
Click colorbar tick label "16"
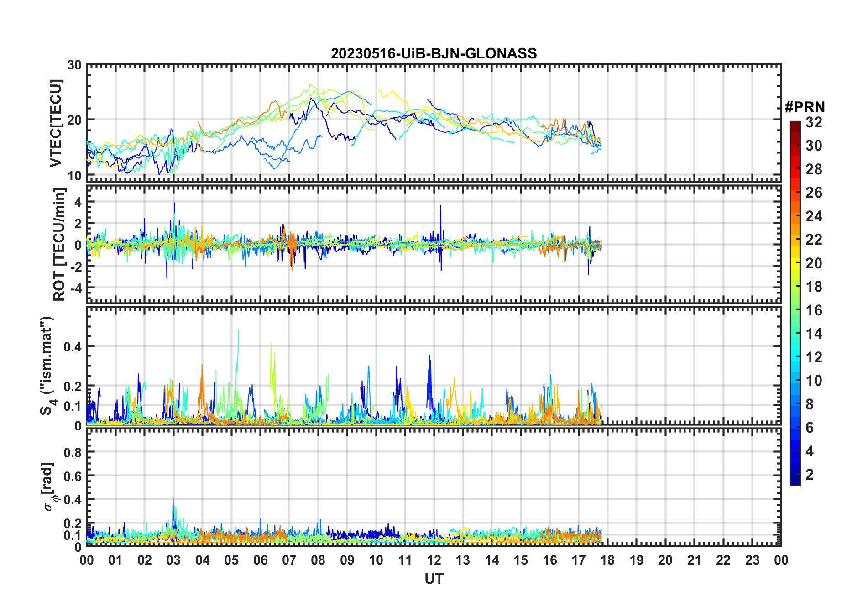click(814, 310)
